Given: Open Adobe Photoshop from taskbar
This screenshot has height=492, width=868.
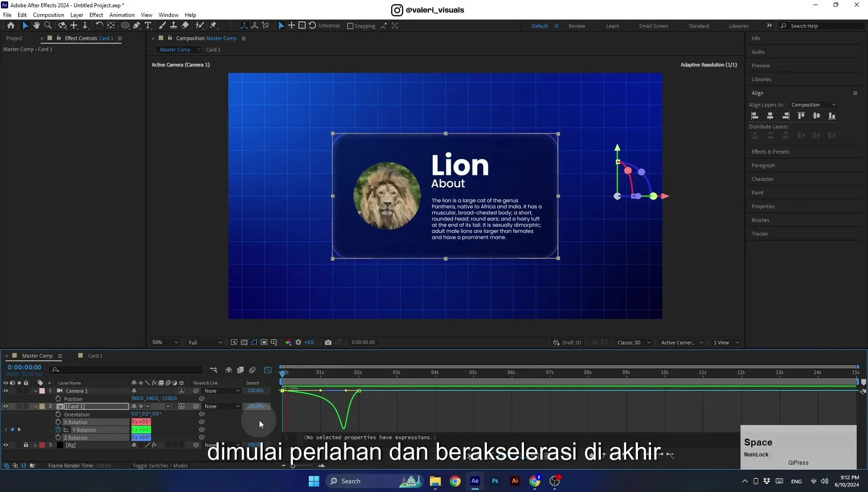Looking at the screenshot, I should (495, 481).
